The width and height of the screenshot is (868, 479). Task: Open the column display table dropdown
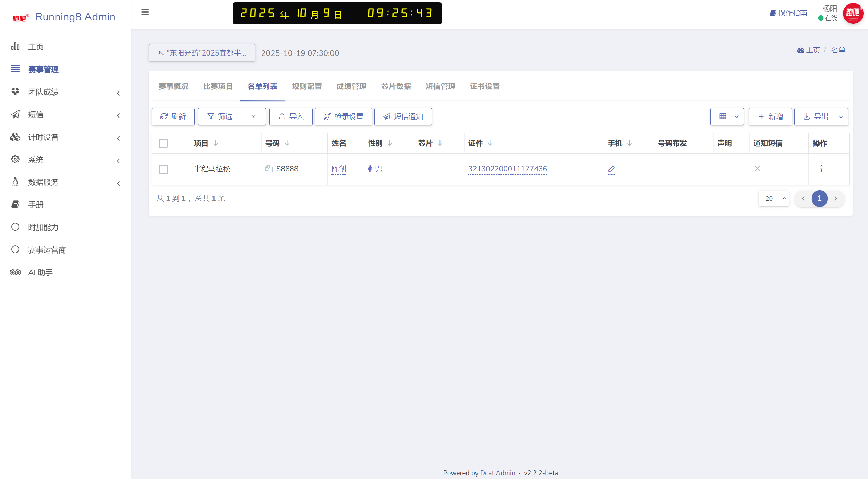pyautogui.click(x=727, y=116)
